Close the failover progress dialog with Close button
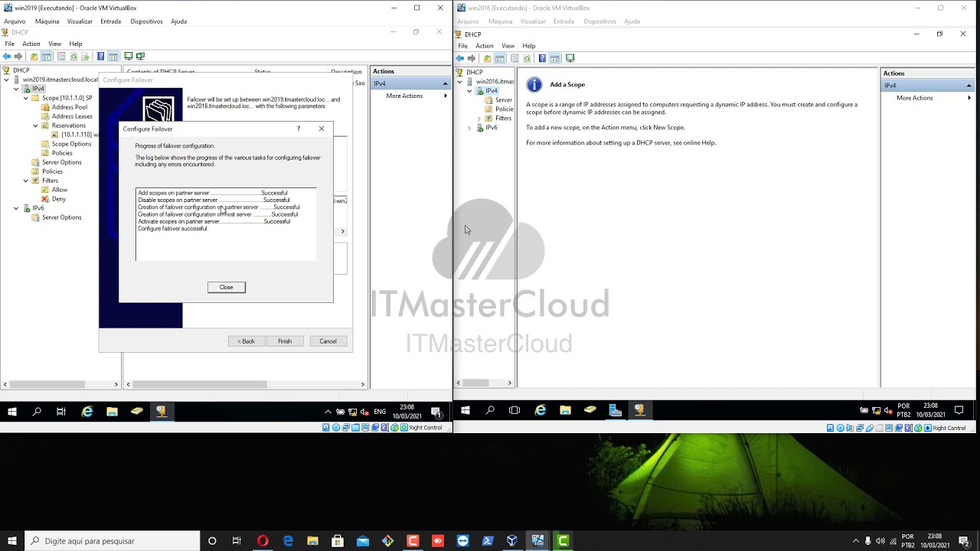This screenshot has width=980, height=551. point(226,287)
